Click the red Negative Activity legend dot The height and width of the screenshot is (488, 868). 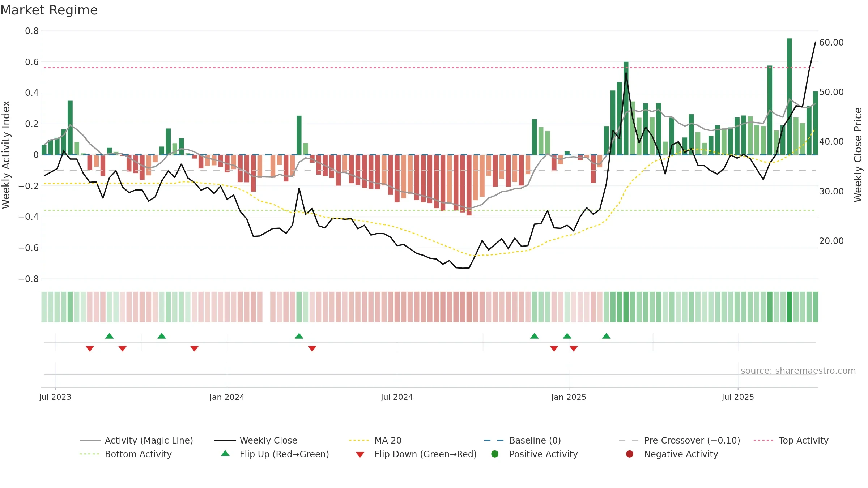[x=630, y=454]
